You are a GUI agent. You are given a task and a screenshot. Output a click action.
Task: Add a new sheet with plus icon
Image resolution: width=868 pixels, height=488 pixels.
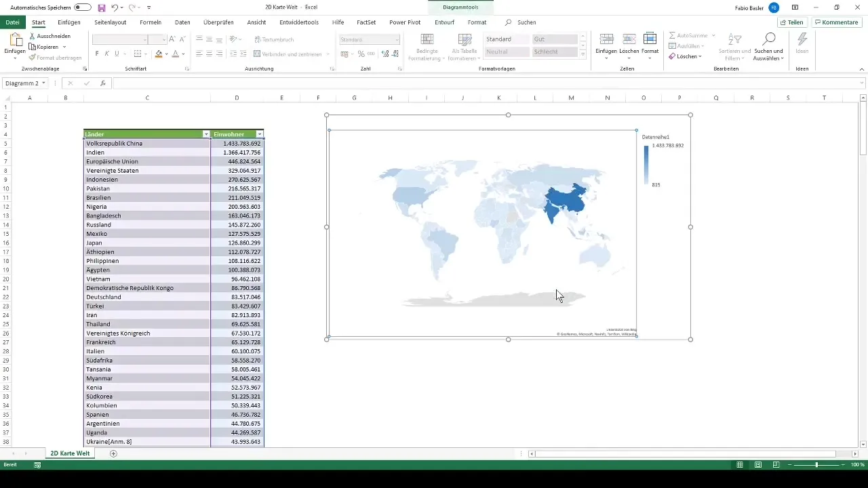(x=113, y=453)
